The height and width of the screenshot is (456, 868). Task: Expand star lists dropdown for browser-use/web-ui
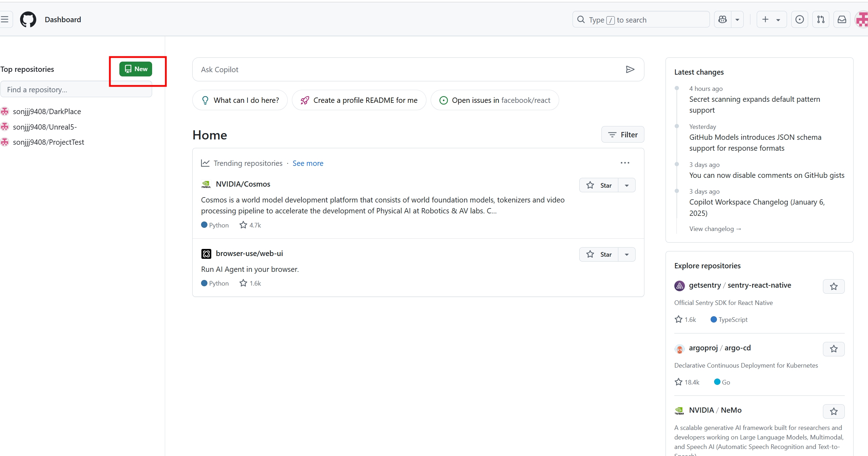(x=627, y=254)
